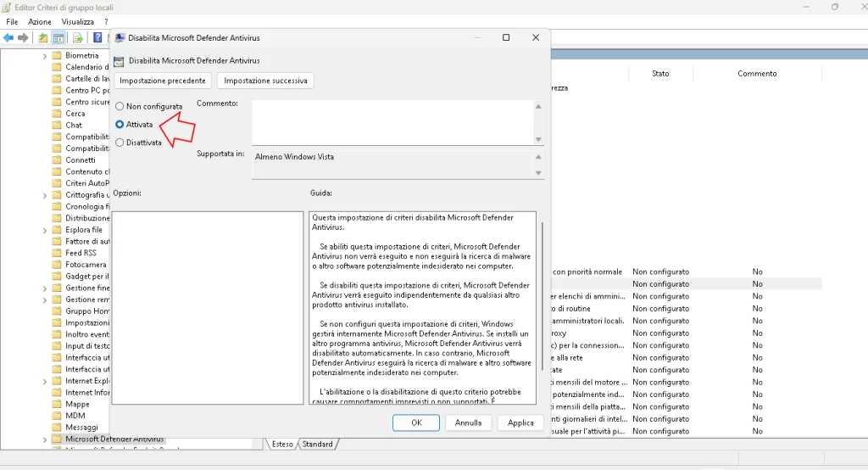Viewport: 868px width, 470px height.
Task: Click the dialog title bar computer icon
Action: click(119, 37)
